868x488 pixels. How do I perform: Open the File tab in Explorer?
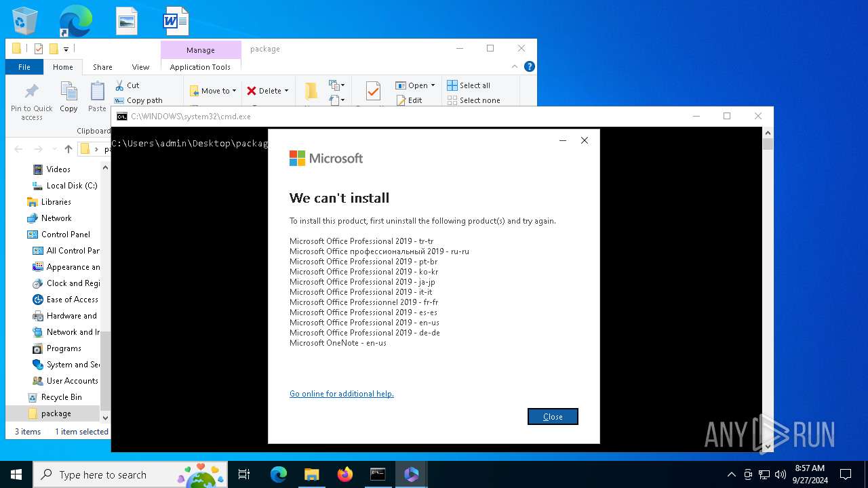24,67
